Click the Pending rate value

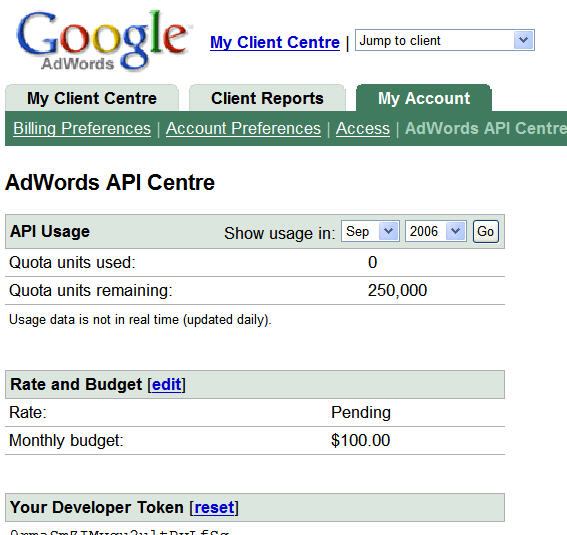(x=361, y=412)
